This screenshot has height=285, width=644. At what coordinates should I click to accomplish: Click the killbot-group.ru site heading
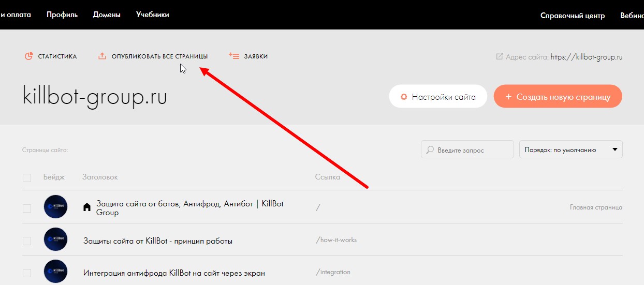pyautogui.click(x=95, y=97)
